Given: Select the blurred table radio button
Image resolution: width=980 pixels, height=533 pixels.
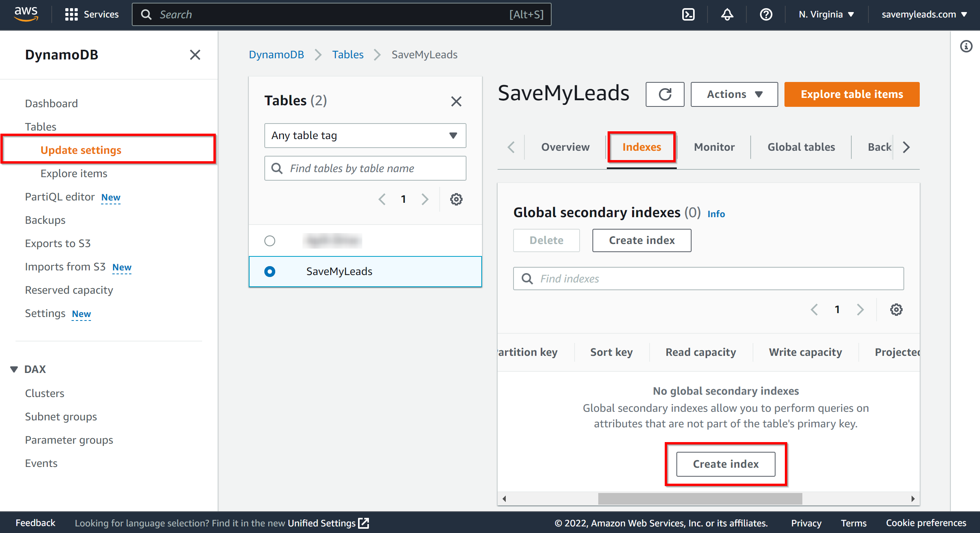Looking at the screenshot, I should click(x=269, y=241).
